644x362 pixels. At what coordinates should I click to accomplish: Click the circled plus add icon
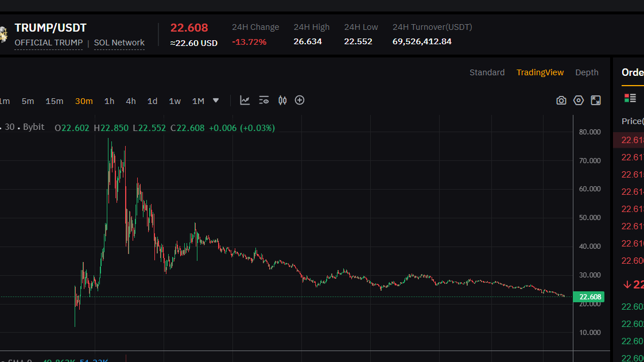point(300,101)
